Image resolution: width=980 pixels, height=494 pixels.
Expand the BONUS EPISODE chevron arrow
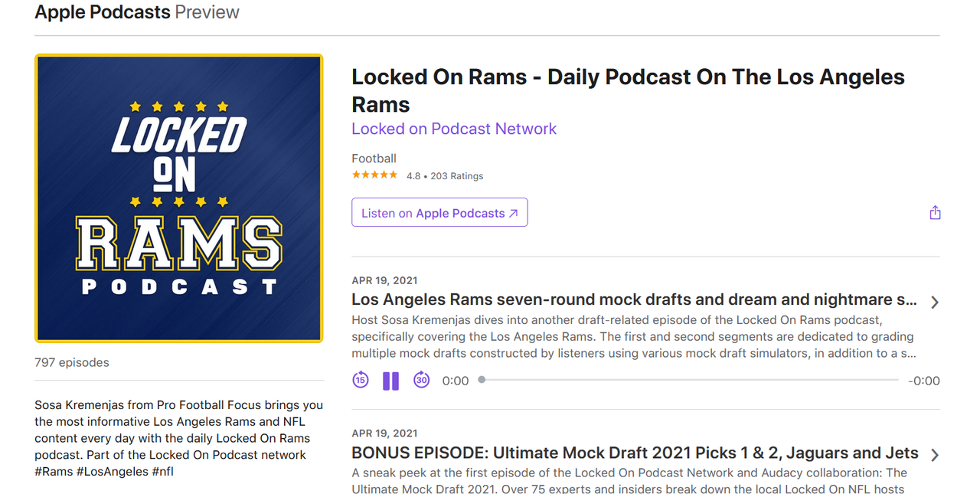(x=935, y=455)
